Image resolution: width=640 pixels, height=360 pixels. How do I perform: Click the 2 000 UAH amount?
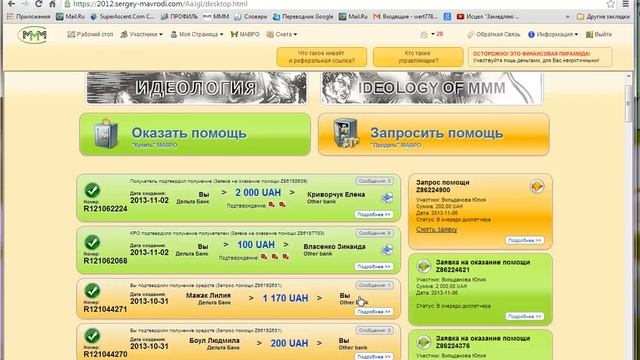[258, 193]
